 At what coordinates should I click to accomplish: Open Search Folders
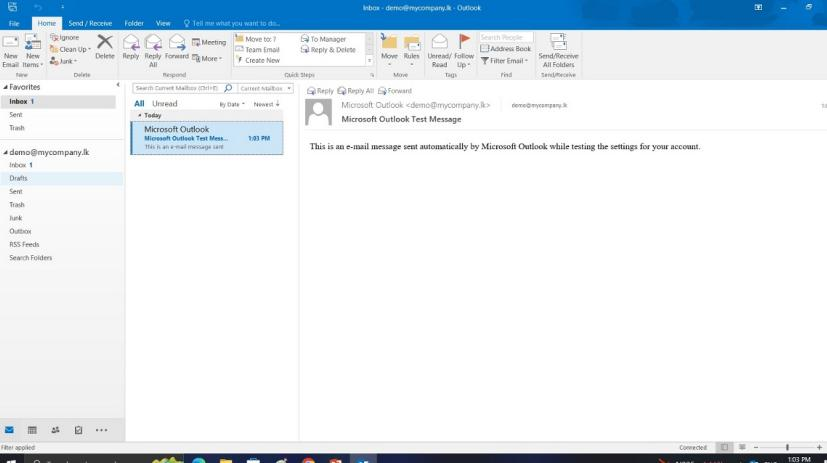pyautogui.click(x=62, y=257)
